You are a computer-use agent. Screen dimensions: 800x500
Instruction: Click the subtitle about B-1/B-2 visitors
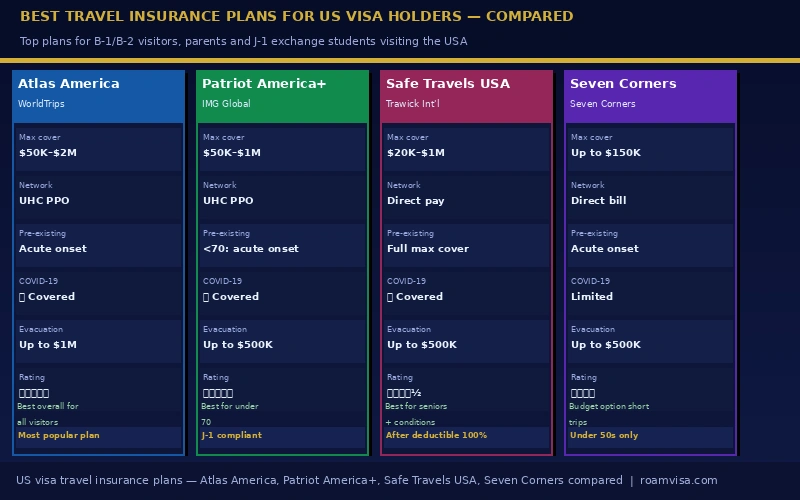tap(243, 41)
